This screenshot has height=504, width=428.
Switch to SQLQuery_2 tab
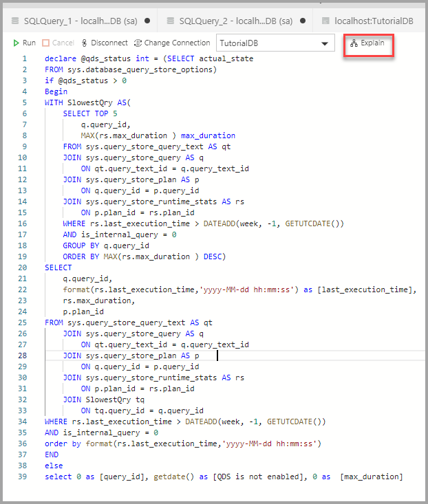pos(236,21)
